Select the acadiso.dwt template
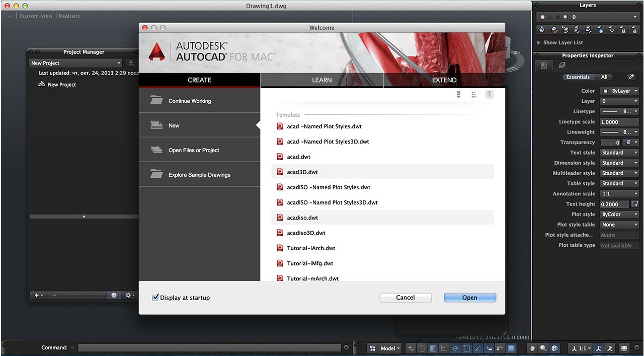Image resolution: width=644 pixels, height=356 pixels. coord(302,218)
